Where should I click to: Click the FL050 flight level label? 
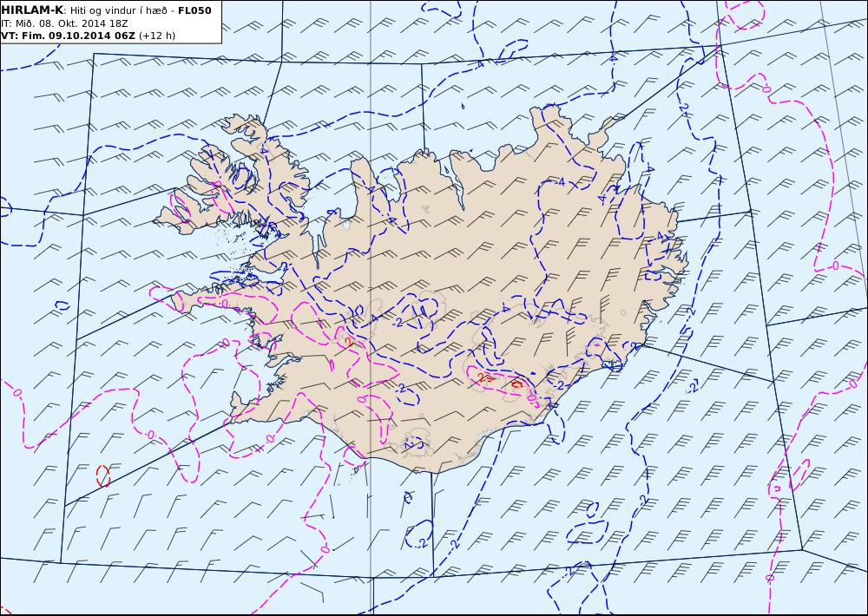pos(194,10)
